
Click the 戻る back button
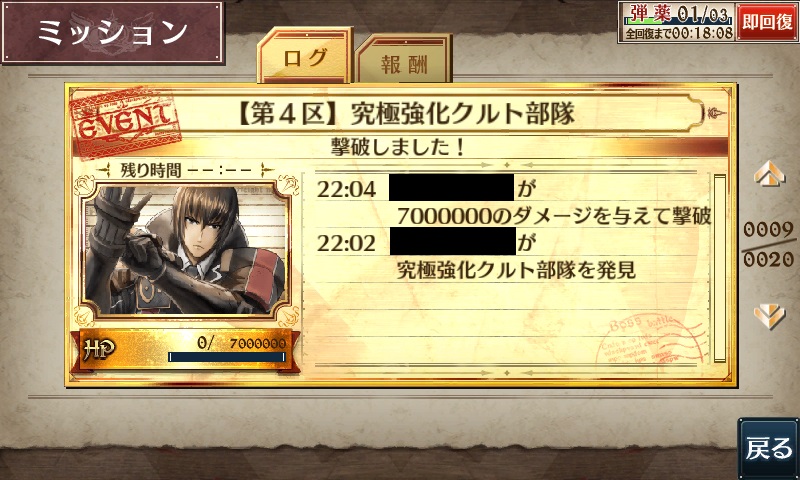click(x=768, y=448)
